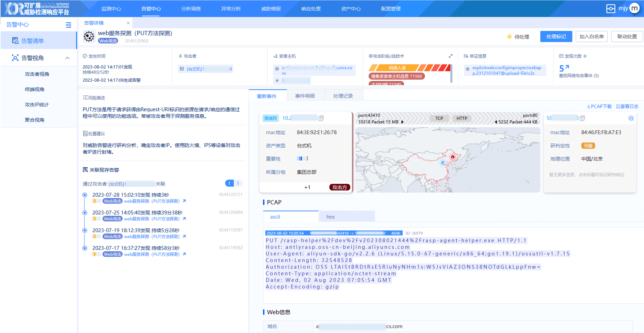The width and height of the screenshot is (644, 333).
Task: Click the 加入白名单 button
Action: pos(591,36)
